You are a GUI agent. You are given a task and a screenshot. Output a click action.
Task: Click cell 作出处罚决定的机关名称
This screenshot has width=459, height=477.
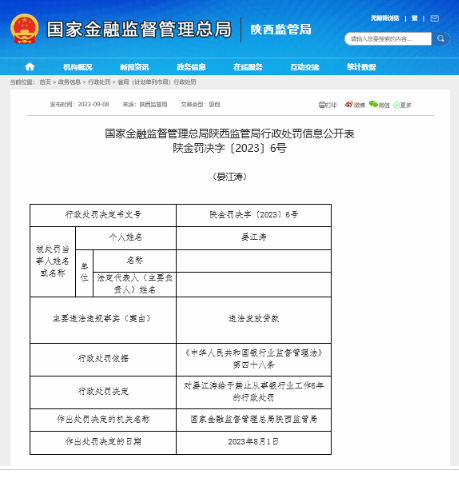[x=103, y=420]
